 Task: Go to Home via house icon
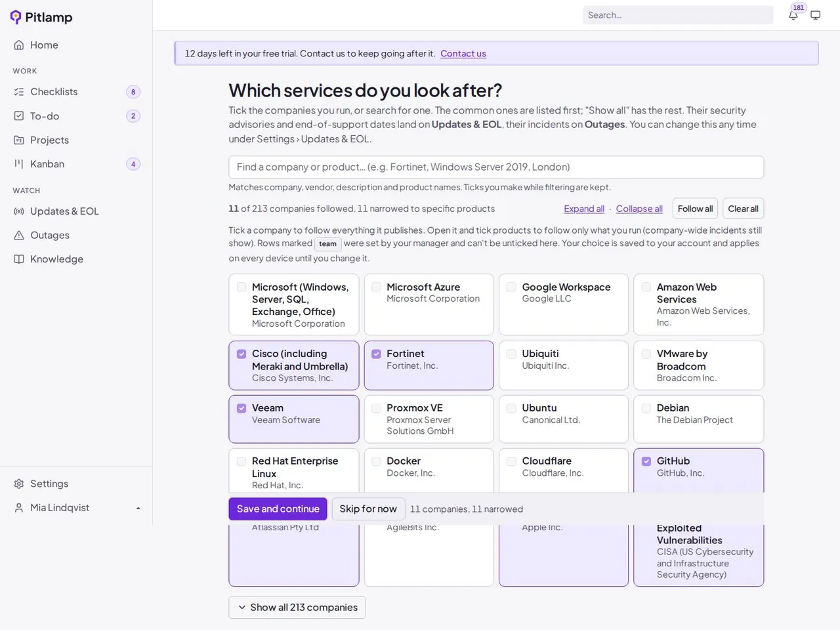pyautogui.click(x=19, y=45)
